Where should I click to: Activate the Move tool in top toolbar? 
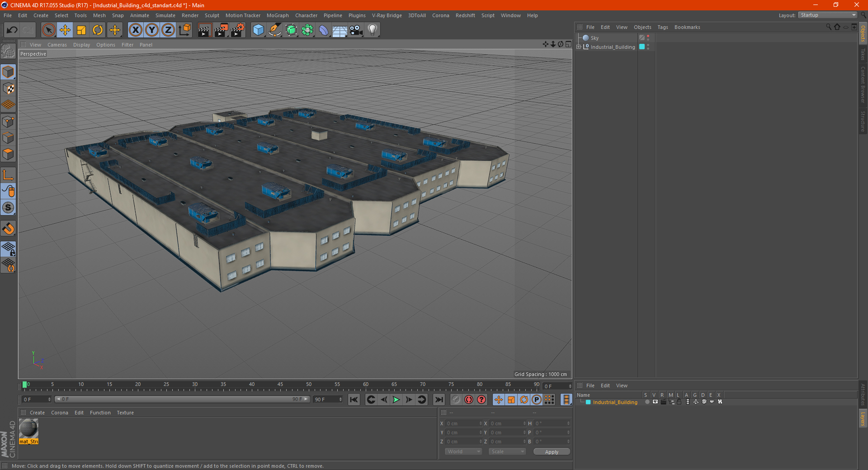pos(65,30)
